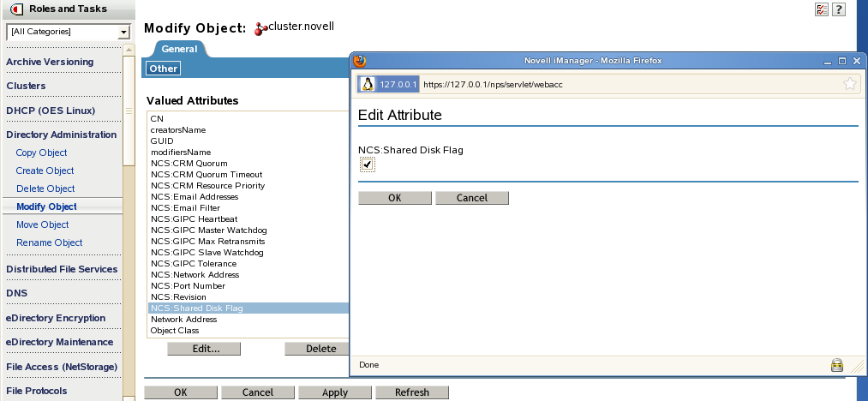Expand the File Access (NetStorage) role
868x401 pixels.
62,367
